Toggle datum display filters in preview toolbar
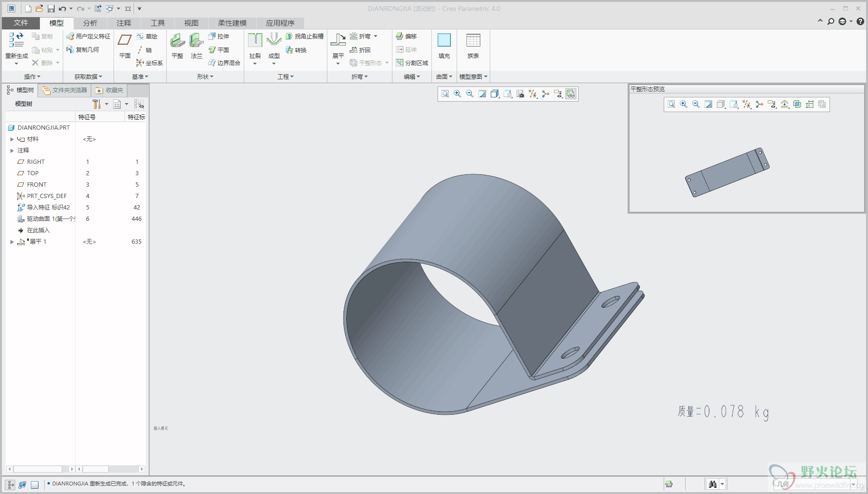This screenshot has width=868, height=494. pos(747,104)
